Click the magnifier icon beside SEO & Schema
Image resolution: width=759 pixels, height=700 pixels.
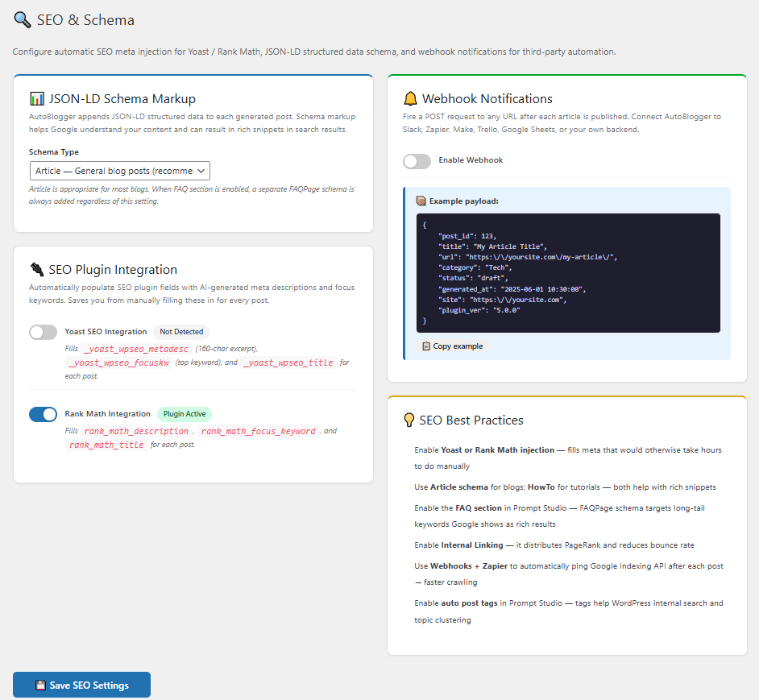23,20
